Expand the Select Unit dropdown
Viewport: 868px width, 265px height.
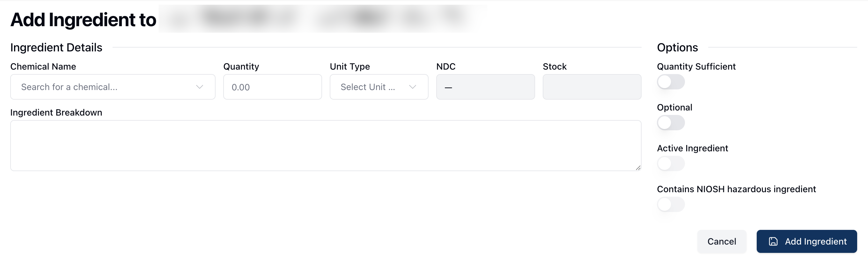374,87
